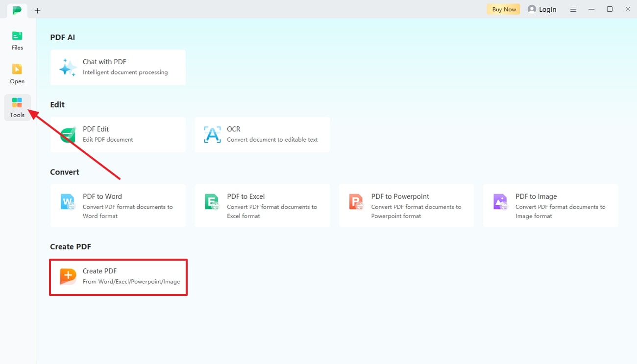Click the PDF to Powerpoint icon

[x=356, y=202]
